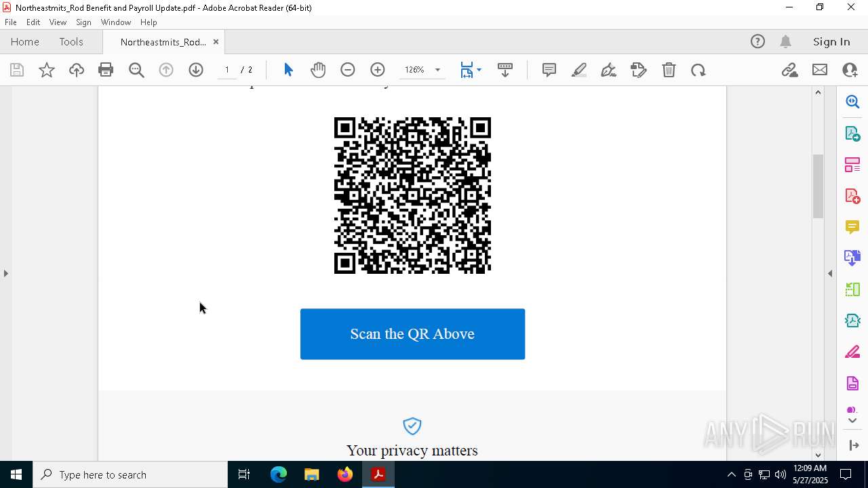This screenshot has height=488, width=868.
Task: Open the Edit menu
Action: pyautogui.click(x=33, y=22)
